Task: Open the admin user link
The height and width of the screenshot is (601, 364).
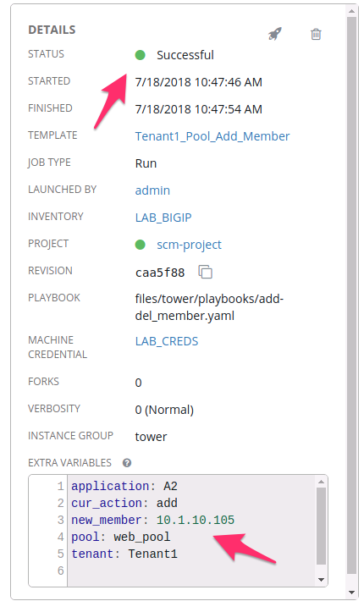Action: point(152,190)
